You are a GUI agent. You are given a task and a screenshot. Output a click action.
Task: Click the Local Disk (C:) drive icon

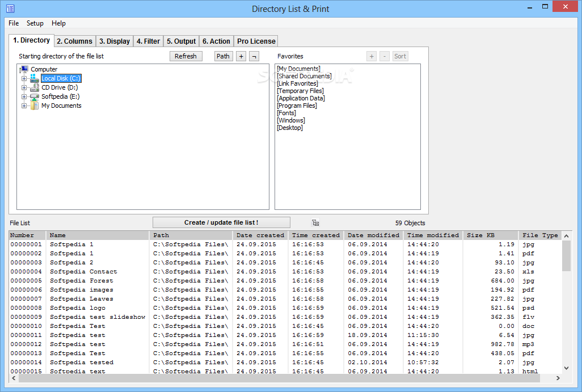(35, 78)
